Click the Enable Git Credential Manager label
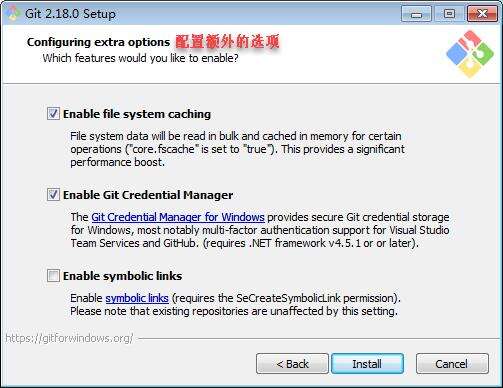The image size is (503, 388). coord(148,195)
